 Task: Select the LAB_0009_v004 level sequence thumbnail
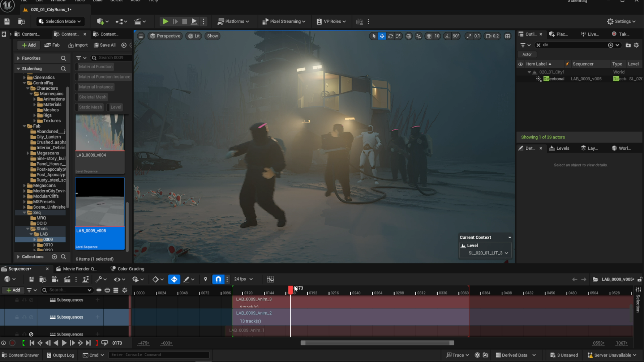click(x=100, y=133)
